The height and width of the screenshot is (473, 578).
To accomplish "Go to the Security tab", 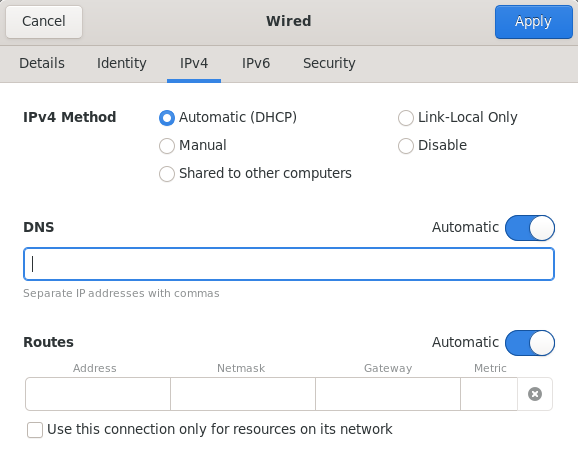I will (329, 63).
